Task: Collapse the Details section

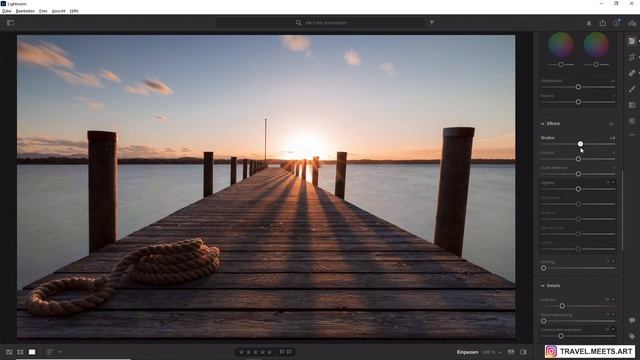Action: pos(542,286)
